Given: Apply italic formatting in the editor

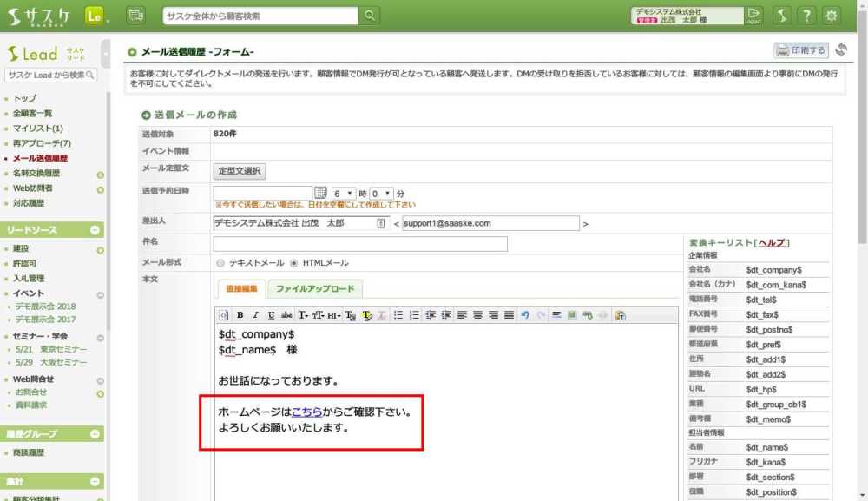Looking at the screenshot, I should click(x=255, y=314).
